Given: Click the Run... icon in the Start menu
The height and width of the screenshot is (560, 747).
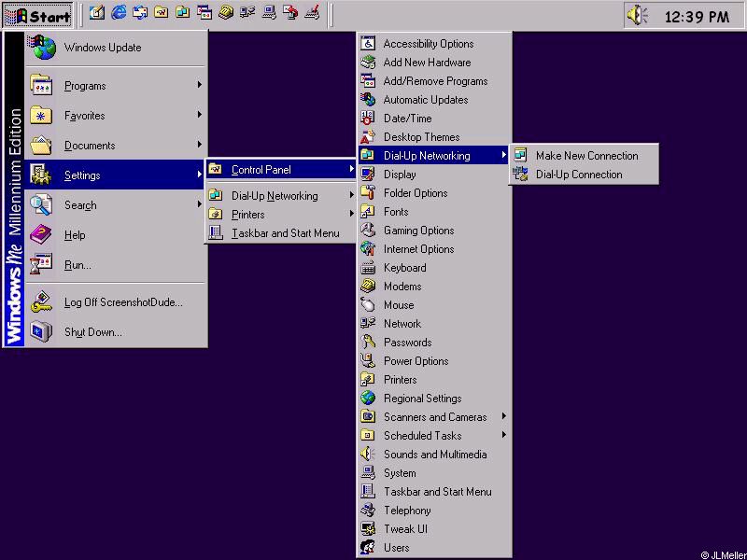Looking at the screenshot, I should point(41,264).
